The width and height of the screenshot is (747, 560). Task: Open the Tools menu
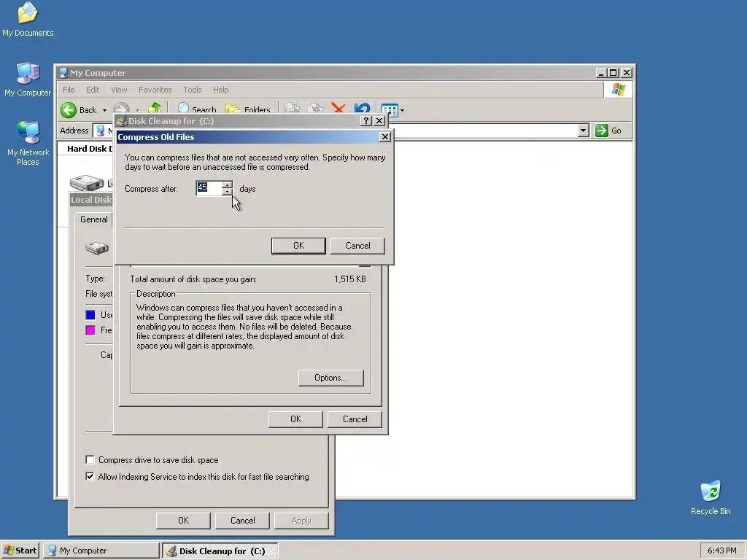193,90
